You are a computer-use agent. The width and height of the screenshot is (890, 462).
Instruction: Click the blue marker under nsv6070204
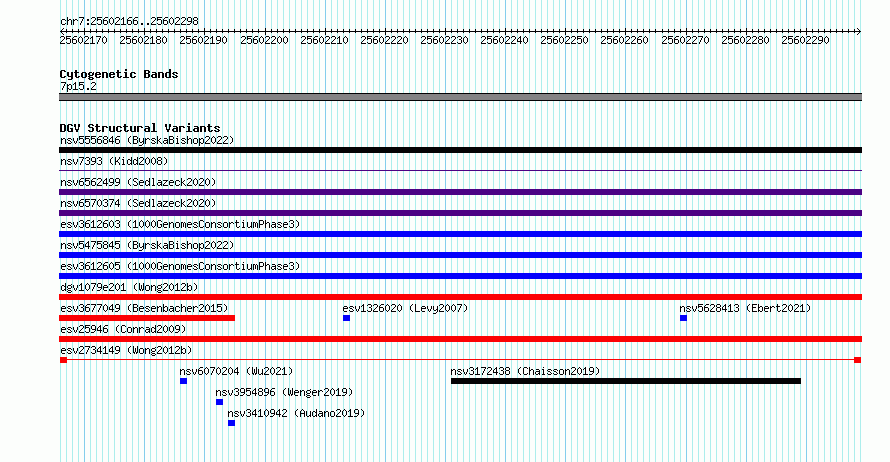[183, 381]
